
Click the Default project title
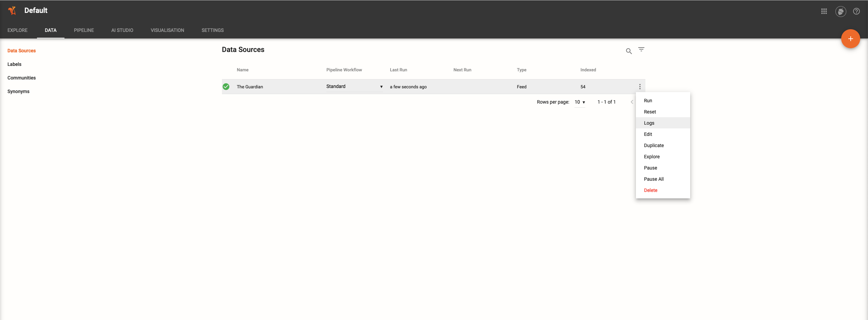(36, 11)
